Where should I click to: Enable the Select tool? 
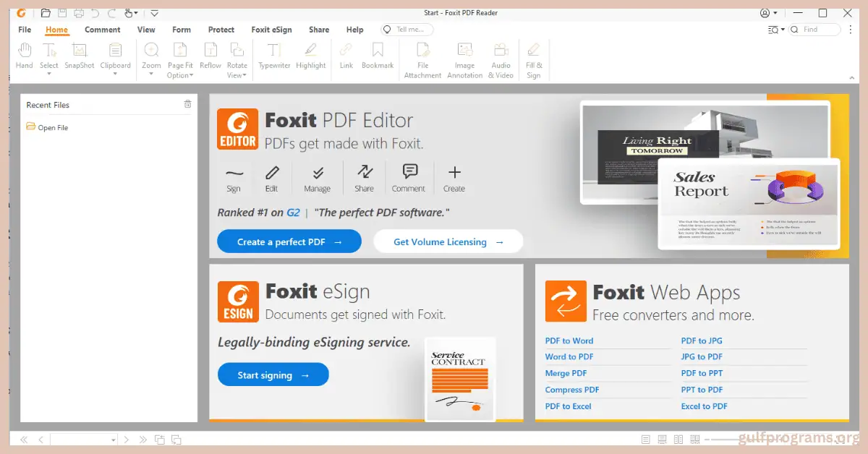click(48, 54)
